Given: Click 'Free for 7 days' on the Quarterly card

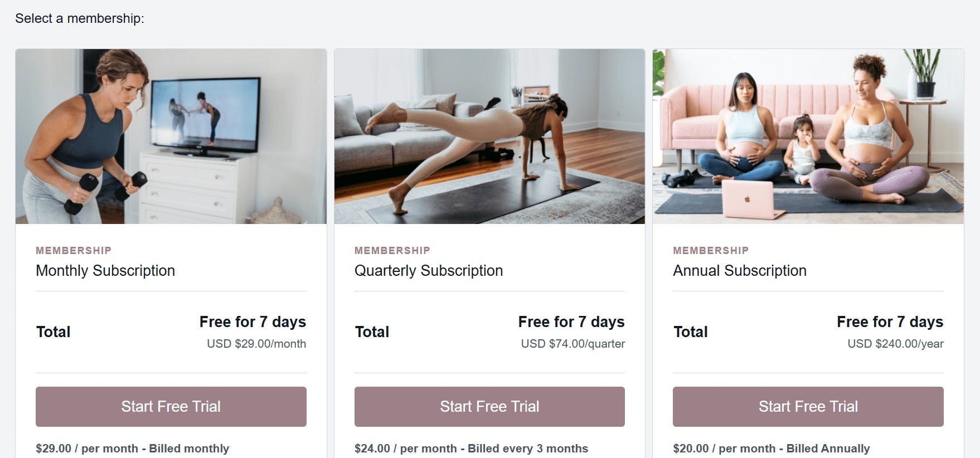Looking at the screenshot, I should click(x=571, y=322).
